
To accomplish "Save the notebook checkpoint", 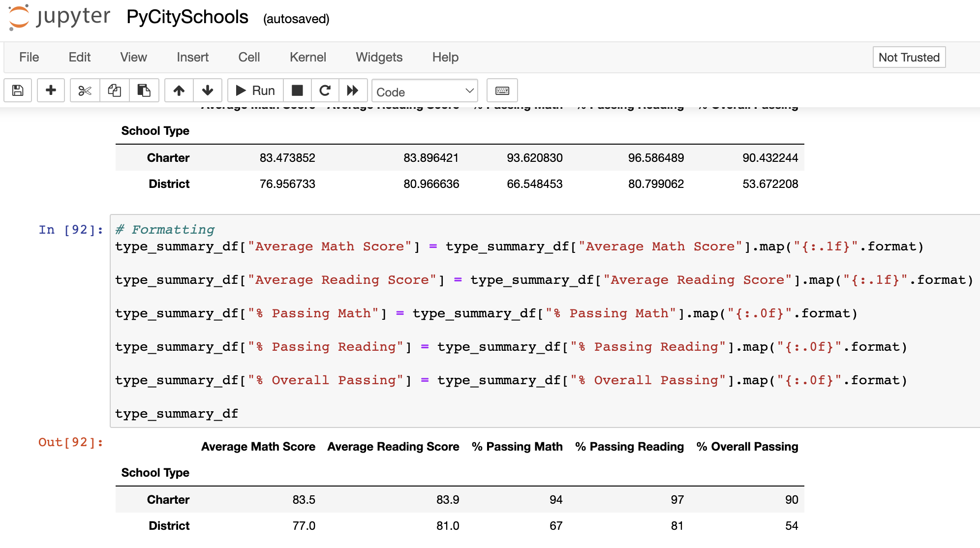I will tap(18, 91).
